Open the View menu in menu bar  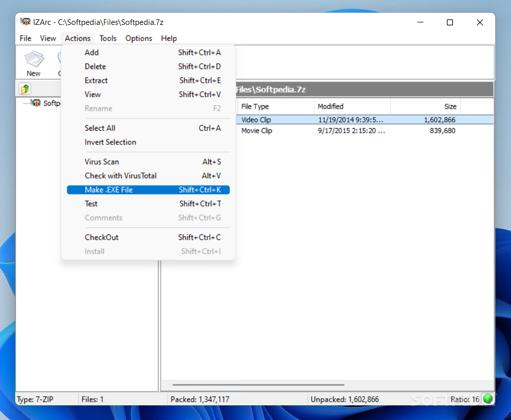48,38
